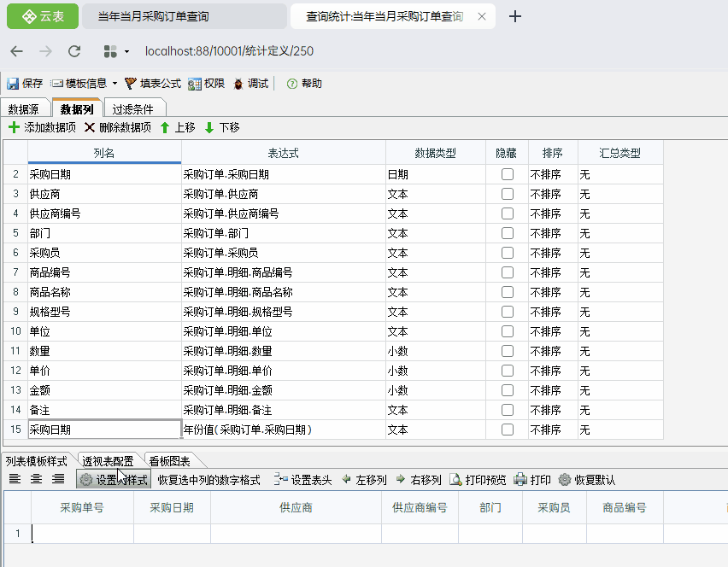Viewport: 728px width, 567px height.
Task: Check 隐藏 box for 商品名称 row
Action: coord(508,292)
